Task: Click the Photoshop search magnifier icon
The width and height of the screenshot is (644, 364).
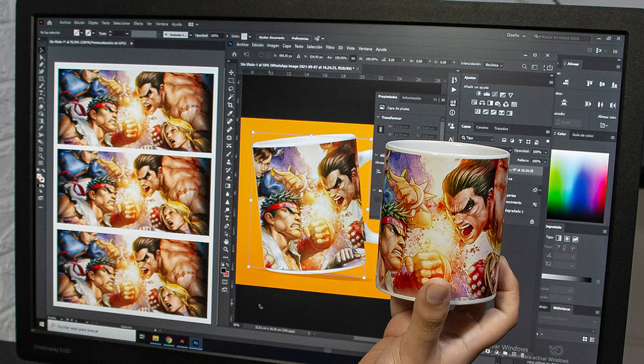Action: click(x=525, y=66)
